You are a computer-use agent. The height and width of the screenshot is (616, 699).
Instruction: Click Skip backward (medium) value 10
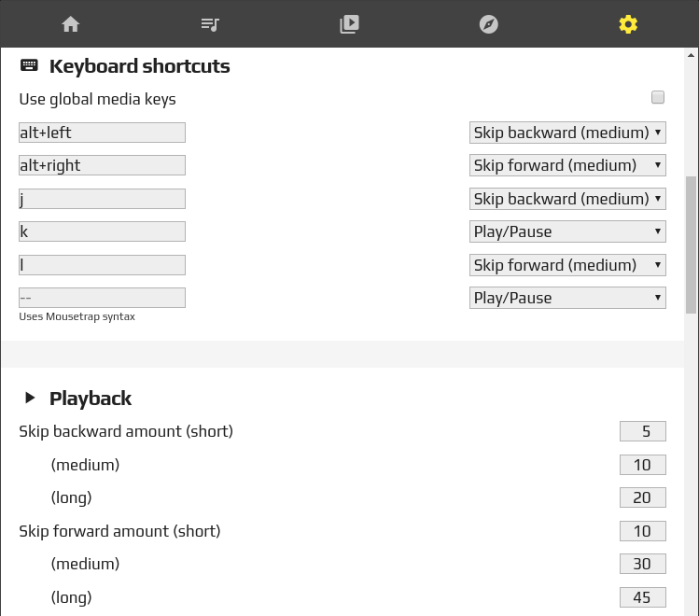(643, 465)
